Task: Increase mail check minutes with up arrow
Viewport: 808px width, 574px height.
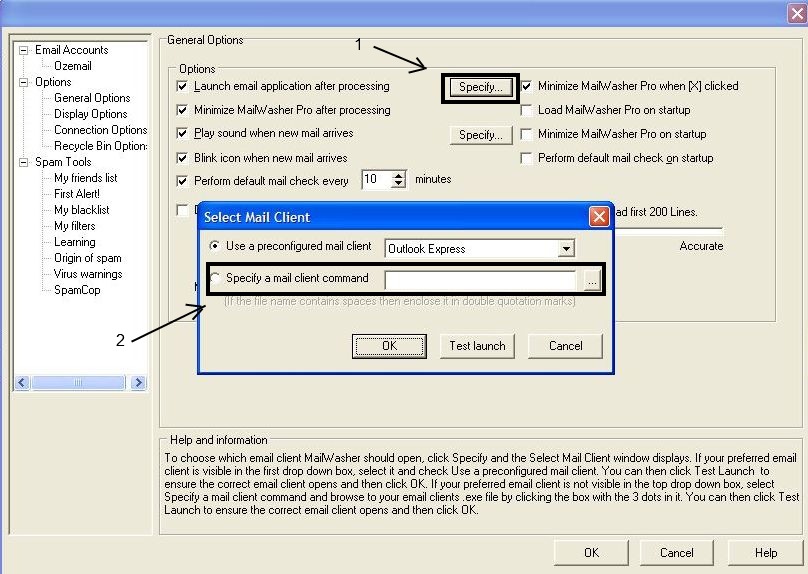Action: click(399, 175)
